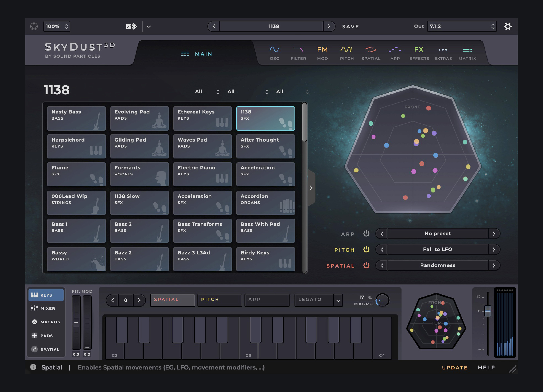The image size is (543, 392).
Task: Open the FILTER section
Action: (298, 53)
